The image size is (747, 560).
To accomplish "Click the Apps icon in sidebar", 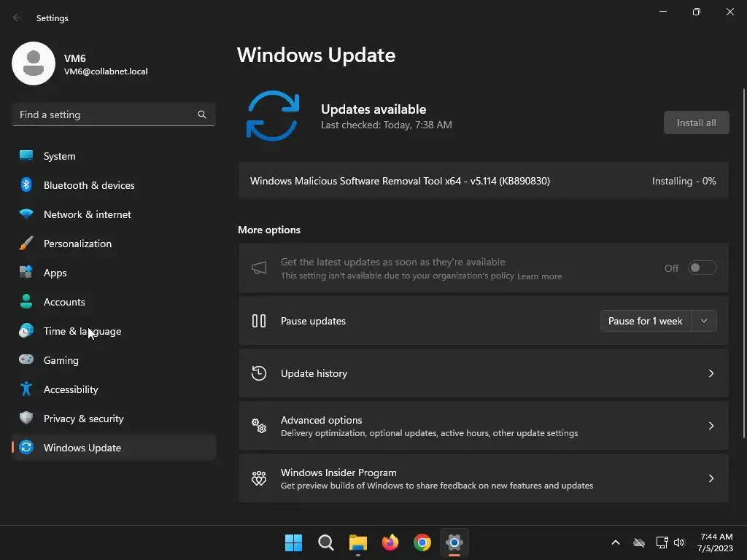I will click(26, 273).
